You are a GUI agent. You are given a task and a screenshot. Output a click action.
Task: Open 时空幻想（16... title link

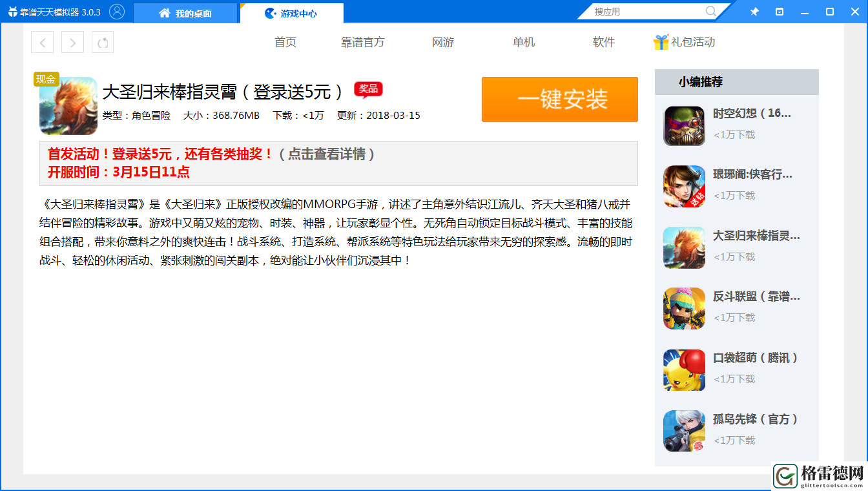[x=752, y=113]
